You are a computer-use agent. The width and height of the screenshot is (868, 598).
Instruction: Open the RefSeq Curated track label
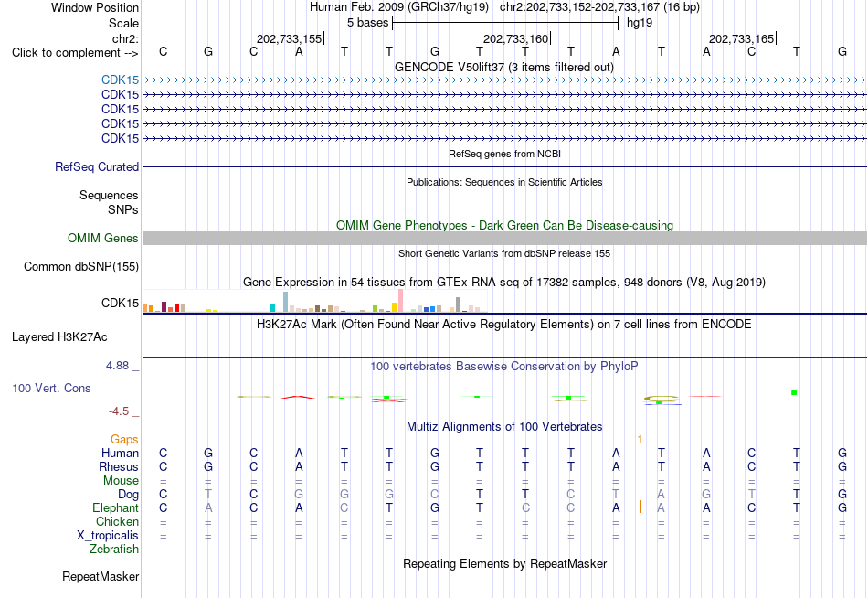coord(97,166)
